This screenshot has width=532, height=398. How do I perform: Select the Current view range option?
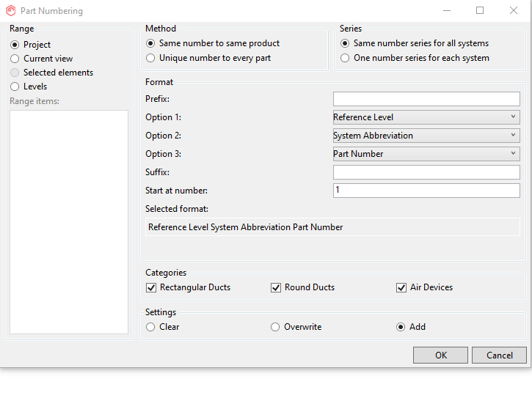tap(15, 59)
